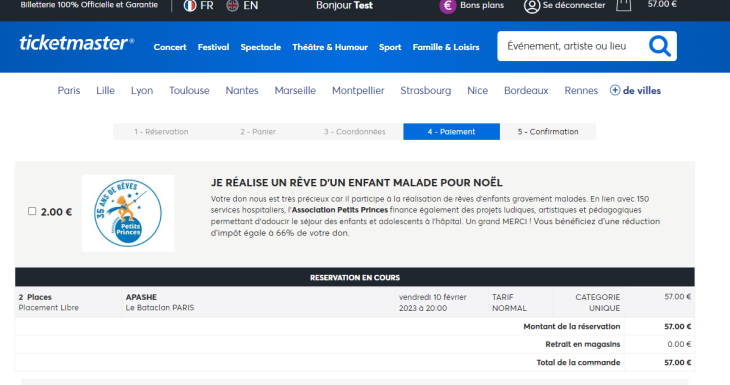Click the APASHE event name
The width and height of the screenshot is (730, 385).
point(141,297)
